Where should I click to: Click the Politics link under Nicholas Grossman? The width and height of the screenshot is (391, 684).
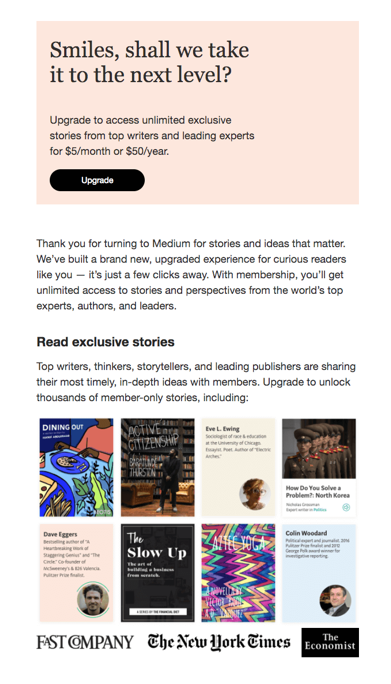tap(320, 510)
